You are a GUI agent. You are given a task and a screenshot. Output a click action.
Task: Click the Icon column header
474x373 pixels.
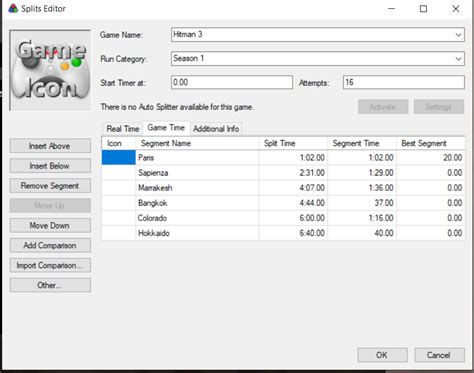pyautogui.click(x=119, y=143)
